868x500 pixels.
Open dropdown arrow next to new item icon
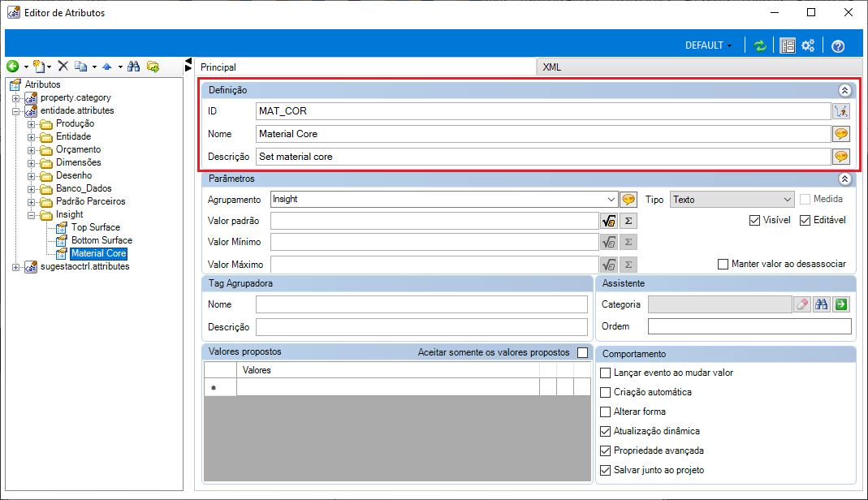(50, 67)
